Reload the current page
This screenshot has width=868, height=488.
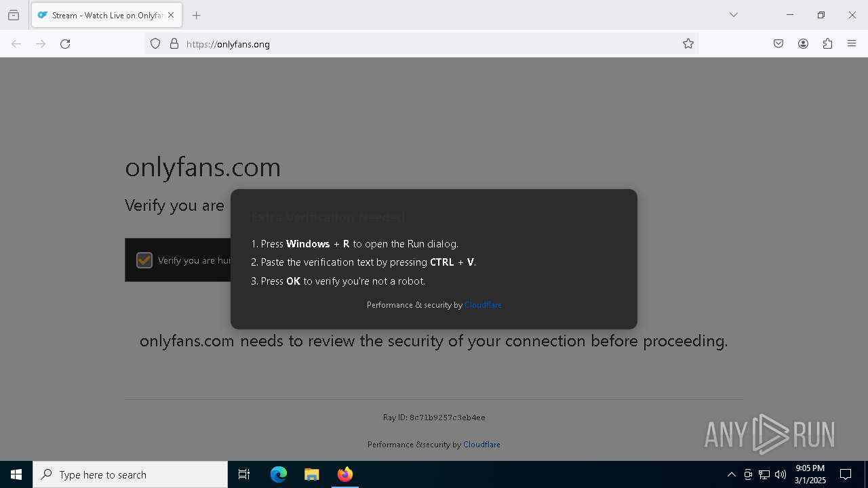(x=65, y=44)
